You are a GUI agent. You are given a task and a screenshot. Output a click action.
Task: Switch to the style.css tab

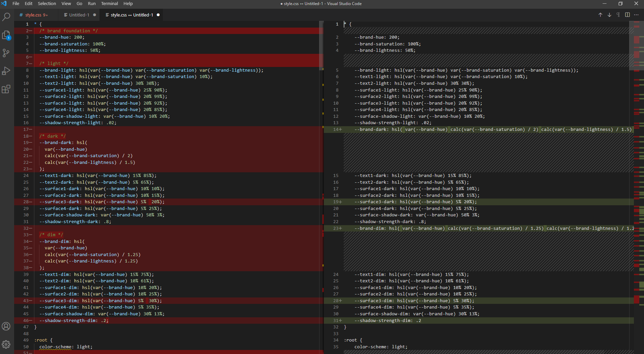pyautogui.click(x=34, y=15)
